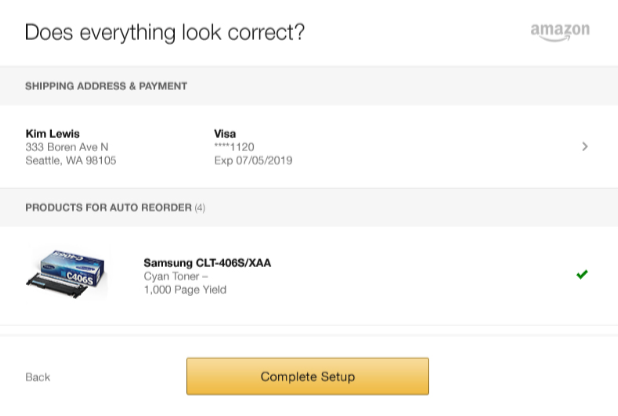The height and width of the screenshot is (416, 618).
Task: Click the 'Does everything look correct?' heading
Action: [165, 32]
